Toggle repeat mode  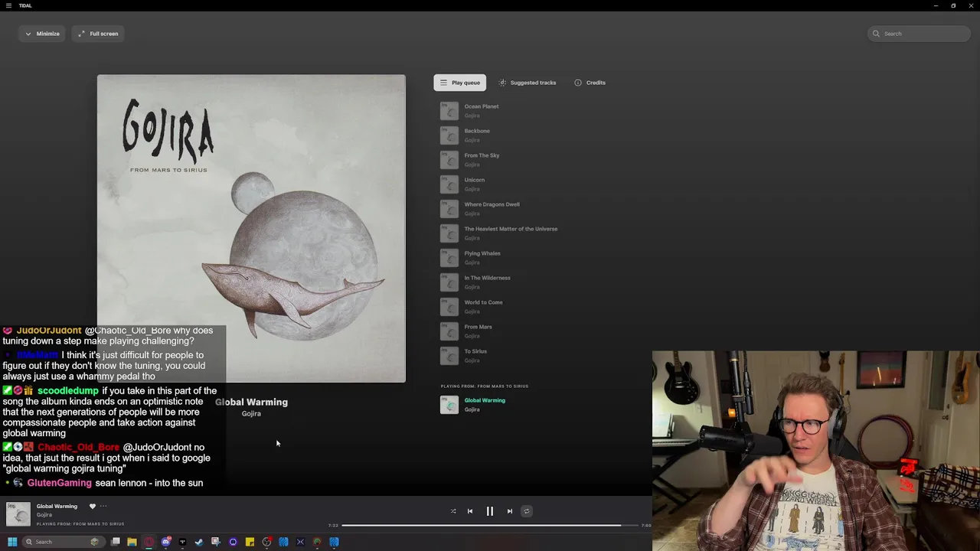click(526, 511)
